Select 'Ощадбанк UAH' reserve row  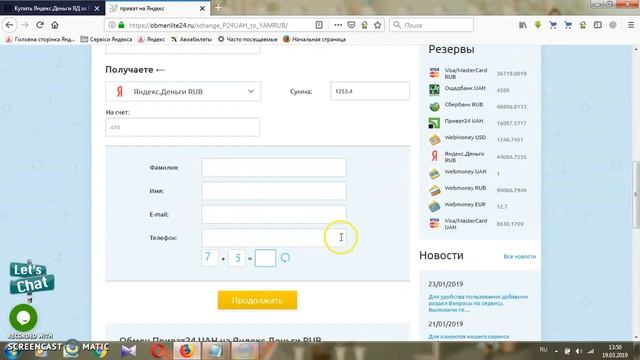coord(479,89)
